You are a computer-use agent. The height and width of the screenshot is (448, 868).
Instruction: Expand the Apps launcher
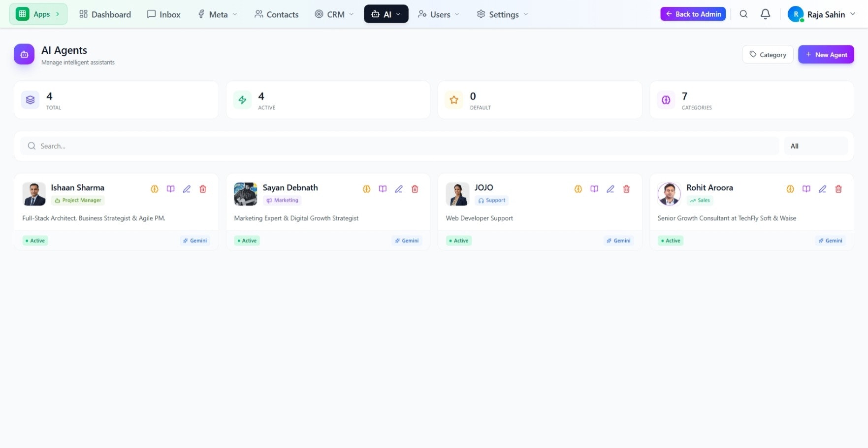(x=38, y=14)
